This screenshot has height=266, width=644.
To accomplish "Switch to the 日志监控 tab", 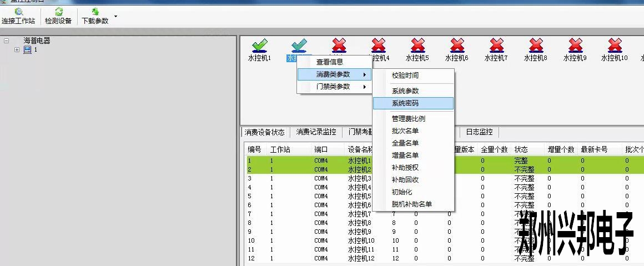I will click(x=479, y=132).
